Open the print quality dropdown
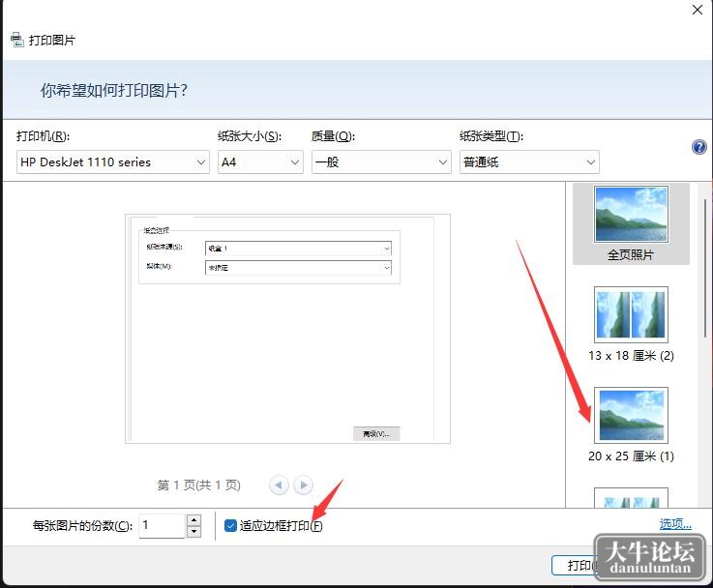This screenshot has width=713, height=588. [x=381, y=162]
